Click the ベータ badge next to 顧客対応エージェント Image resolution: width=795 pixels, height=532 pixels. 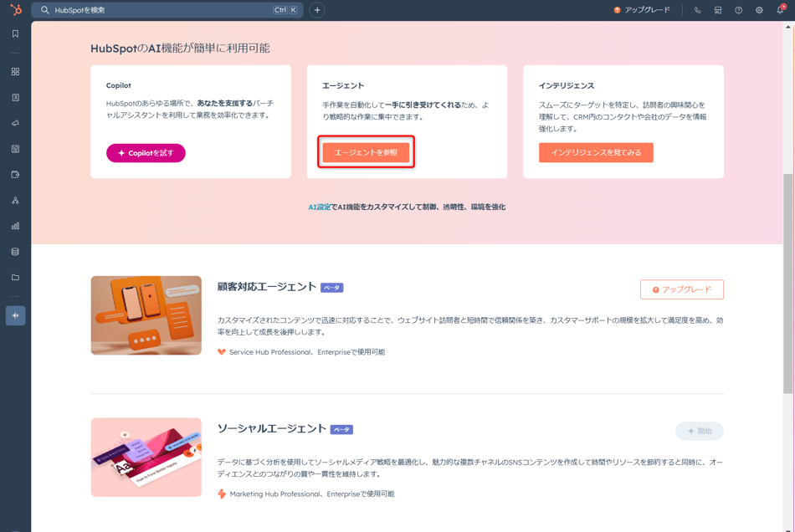tap(332, 288)
